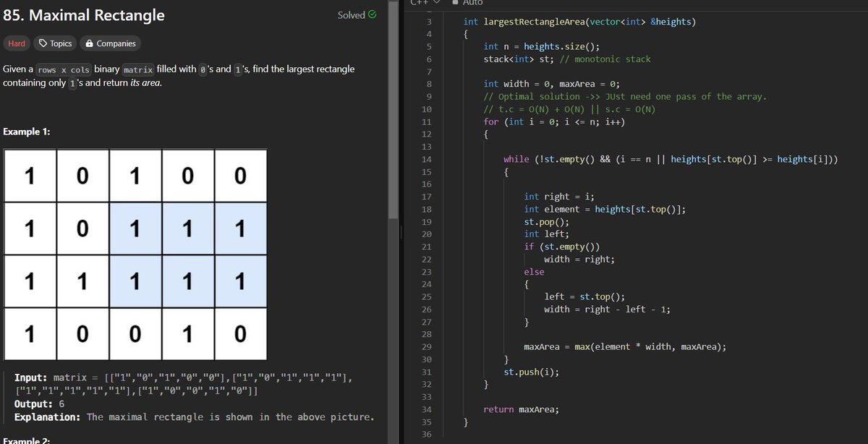Image resolution: width=868 pixels, height=444 pixels.
Task: Click the '// Optimal solution' comment line
Action: click(x=625, y=96)
